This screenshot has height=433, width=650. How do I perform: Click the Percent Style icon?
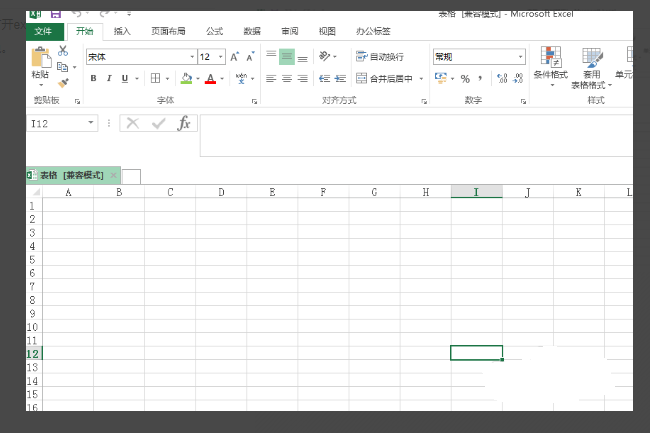click(x=465, y=78)
